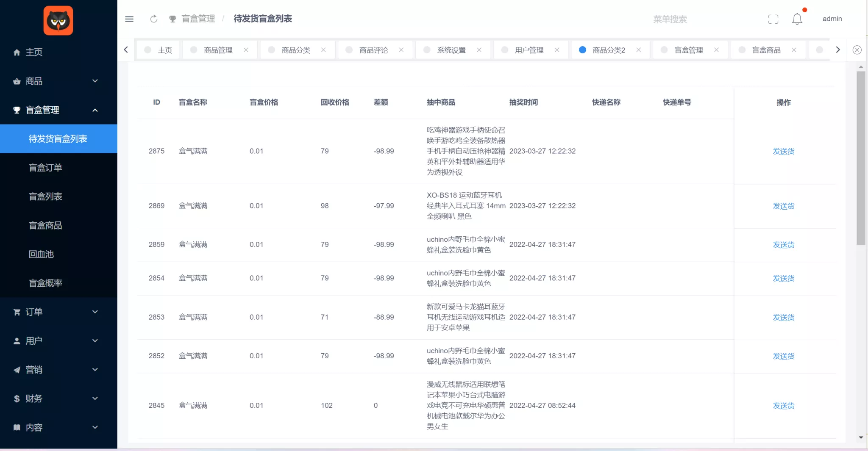
Task: Open the notification bell
Action: (x=797, y=19)
